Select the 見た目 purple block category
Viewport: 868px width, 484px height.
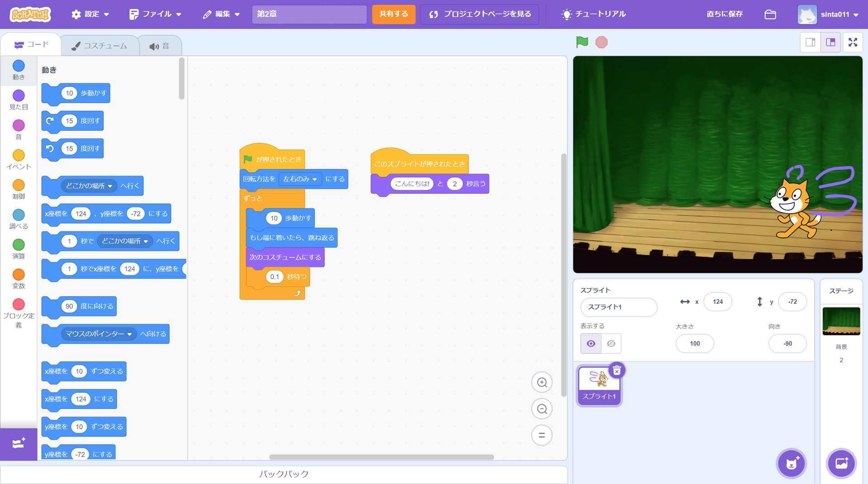19,100
